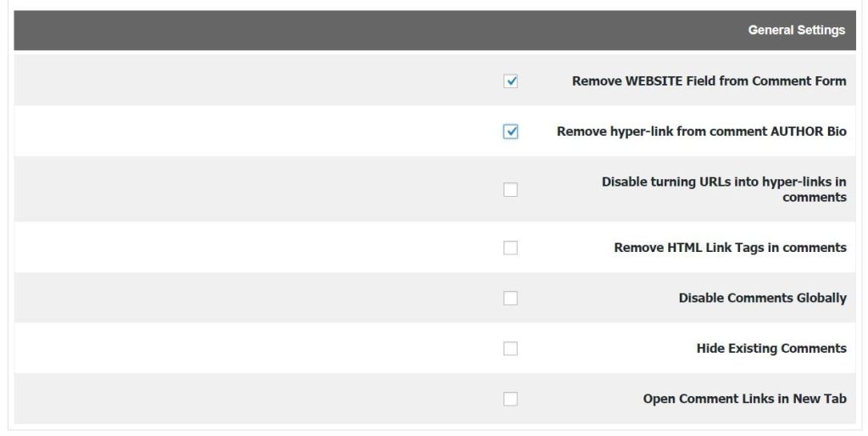
Task: Tick Open Comment Links in New Tab checkbox
Action: 510,399
